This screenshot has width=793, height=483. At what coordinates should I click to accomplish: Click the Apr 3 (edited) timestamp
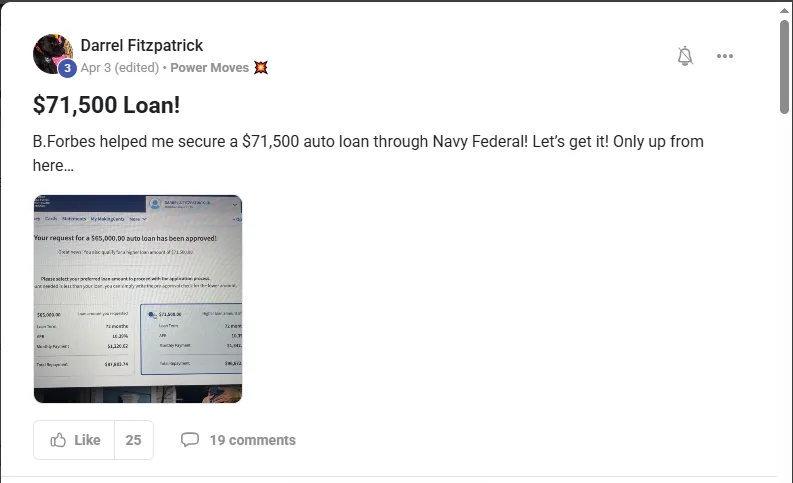[120, 68]
